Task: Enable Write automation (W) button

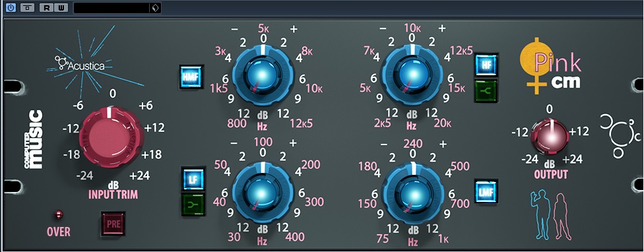Action: [61, 7]
